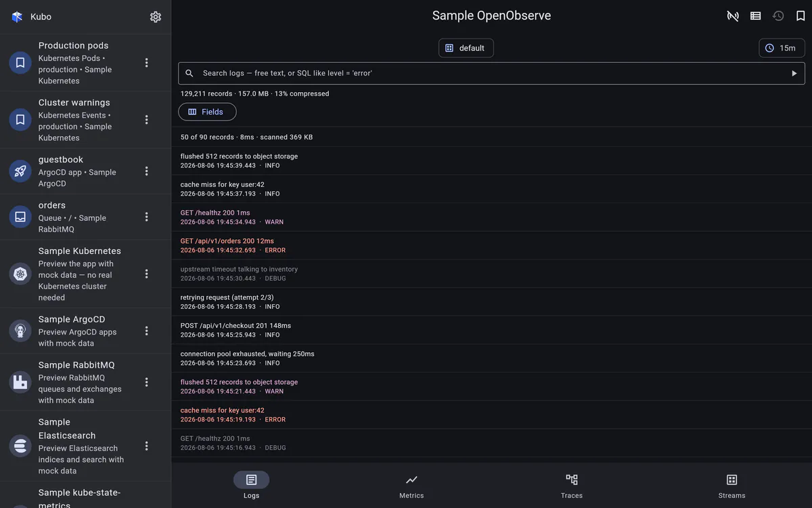Click the 129,211 records stats line
This screenshot has width=812, height=508.
[x=254, y=93]
